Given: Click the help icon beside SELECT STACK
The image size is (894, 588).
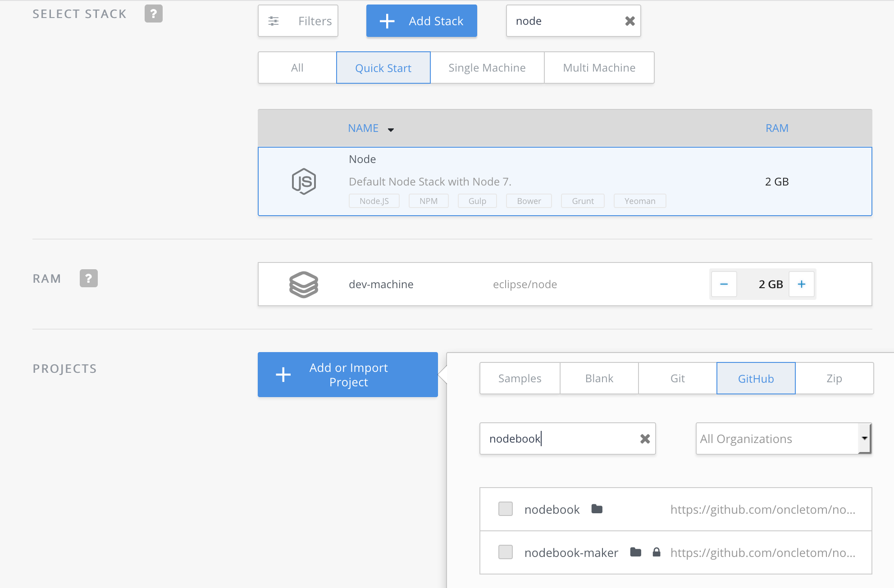Looking at the screenshot, I should [x=154, y=14].
